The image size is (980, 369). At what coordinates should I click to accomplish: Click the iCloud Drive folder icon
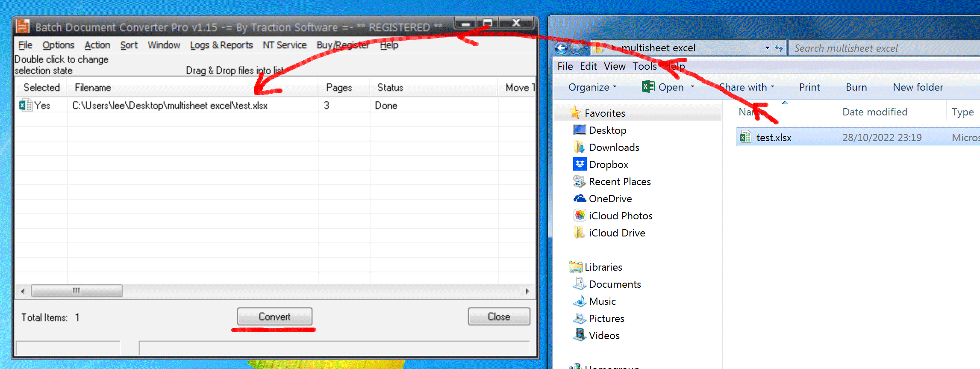[x=579, y=233]
